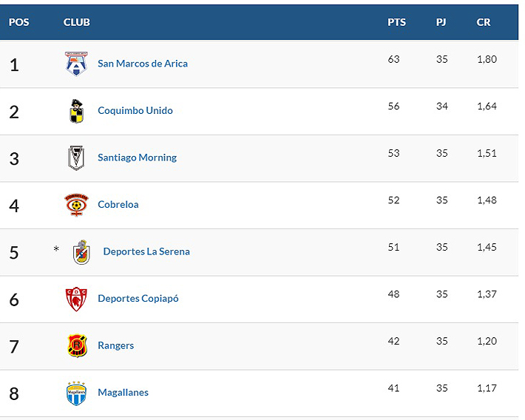Visit the Deportes Copiapó team link
Screen dimensions: 525x420
[138, 299]
